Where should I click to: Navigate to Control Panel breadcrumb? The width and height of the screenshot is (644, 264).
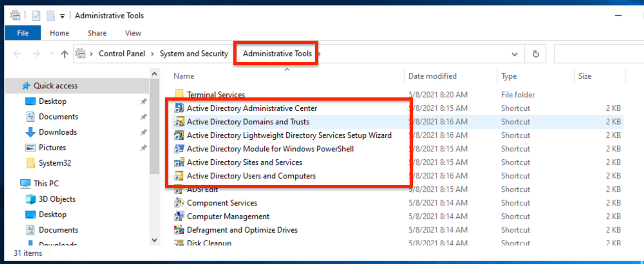click(x=122, y=53)
